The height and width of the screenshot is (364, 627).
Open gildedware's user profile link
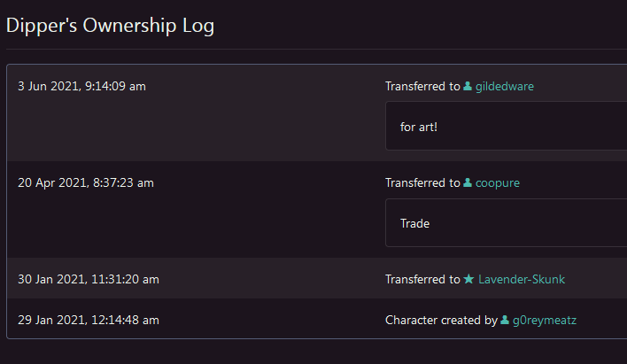click(x=505, y=87)
